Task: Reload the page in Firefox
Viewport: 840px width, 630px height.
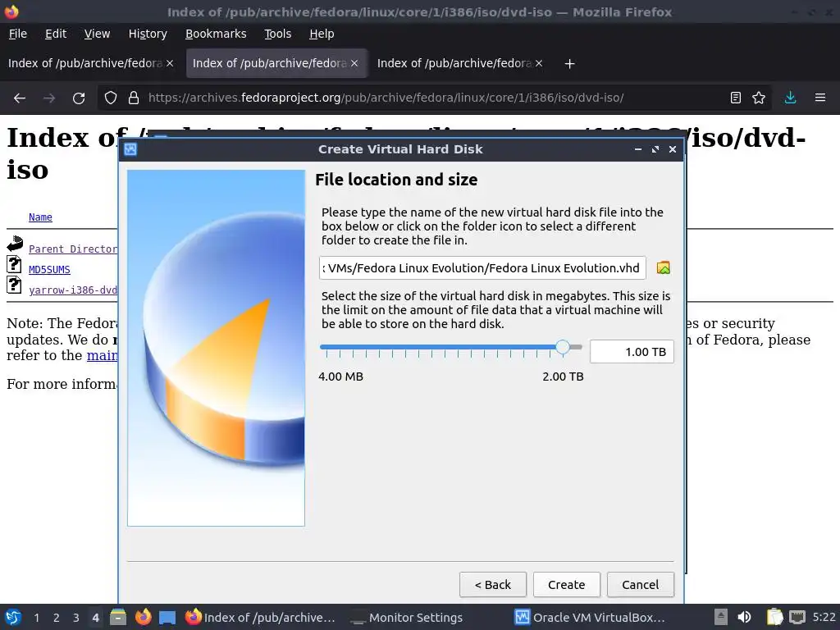Action: pyautogui.click(x=79, y=98)
